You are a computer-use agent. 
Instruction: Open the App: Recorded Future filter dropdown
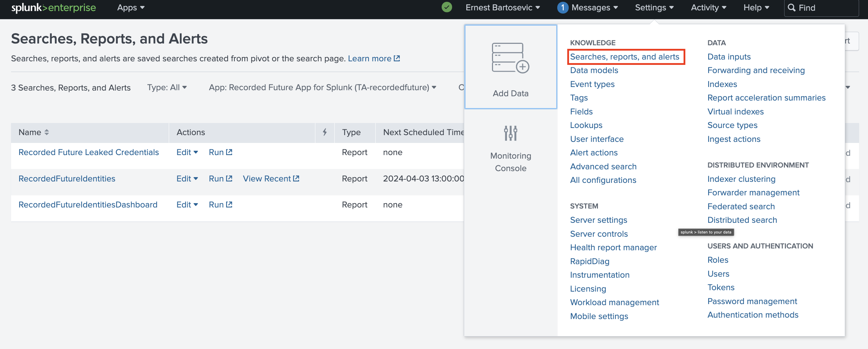[323, 87]
